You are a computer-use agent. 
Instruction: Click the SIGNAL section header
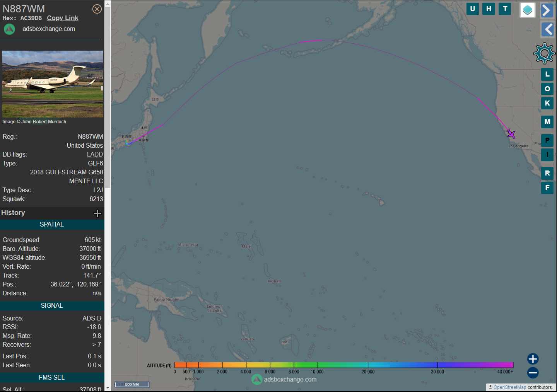52,306
